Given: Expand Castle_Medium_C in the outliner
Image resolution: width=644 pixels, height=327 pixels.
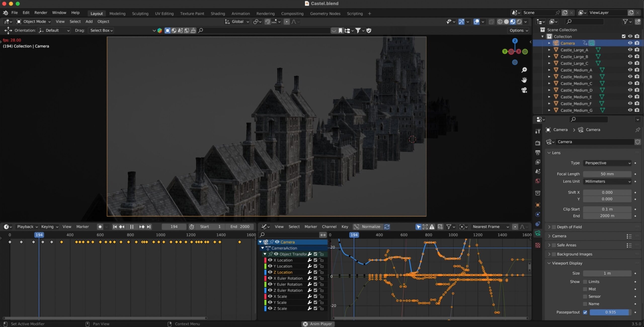Looking at the screenshot, I should pos(549,83).
